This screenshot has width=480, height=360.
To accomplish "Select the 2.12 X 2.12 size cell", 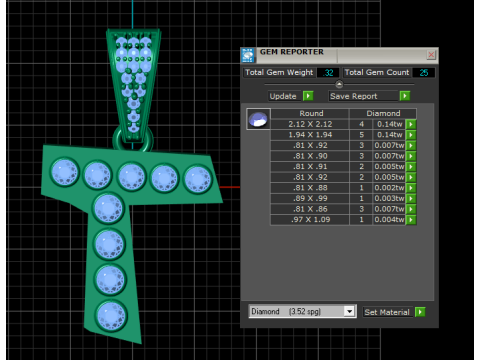I will pos(310,124).
